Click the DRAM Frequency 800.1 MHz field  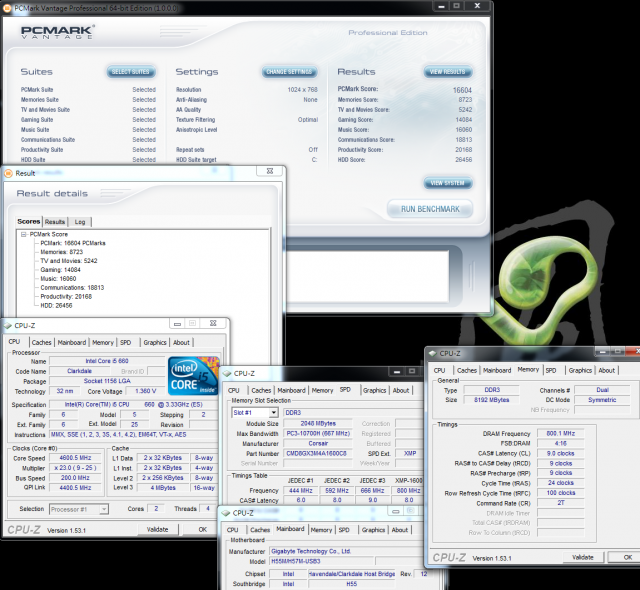click(x=560, y=433)
